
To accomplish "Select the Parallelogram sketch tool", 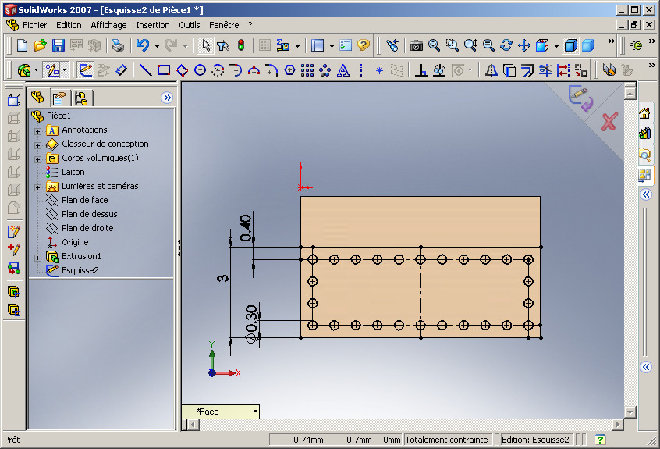I will 182,70.
